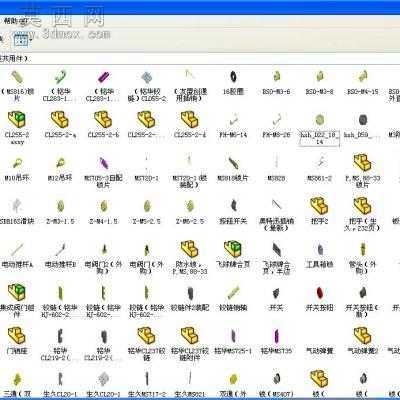Viewport: 400px width, 400px height.
Task: Select the CL255-2-4 part file
Action: [x=190, y=120]
